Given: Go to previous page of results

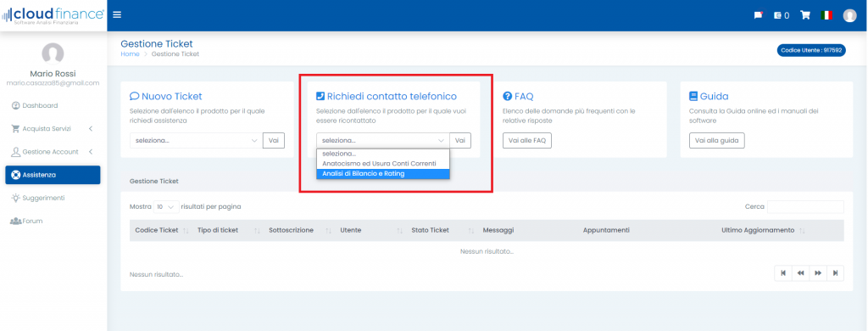Looking at the screenshot, I should point(800,272).
